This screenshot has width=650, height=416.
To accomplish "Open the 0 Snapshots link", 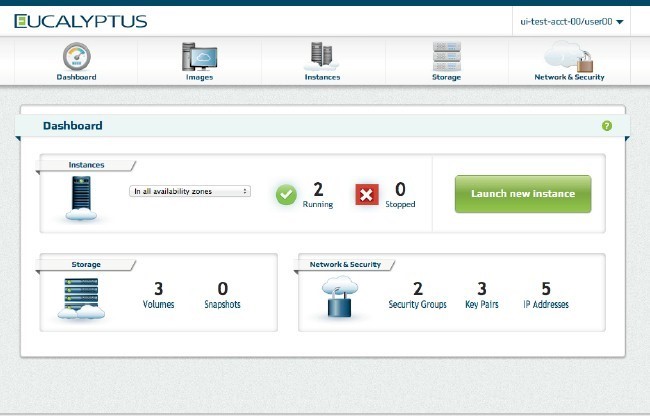I will pyautogui.click(x=223, y=295).
